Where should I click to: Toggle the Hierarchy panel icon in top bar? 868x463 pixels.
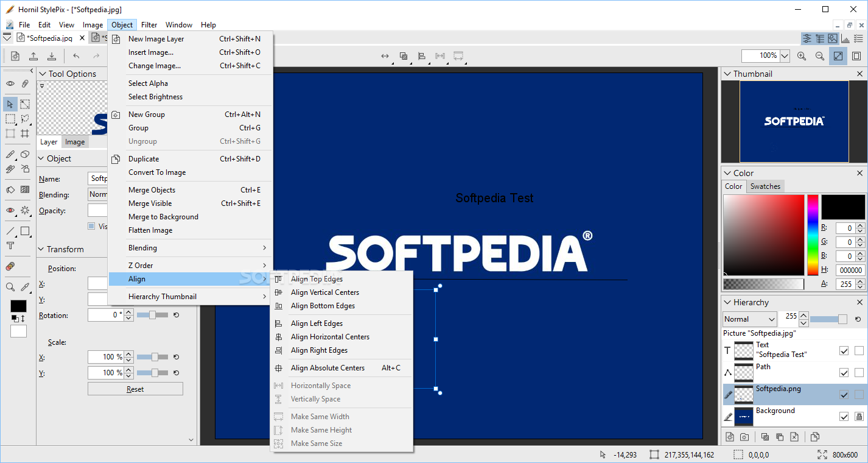coord(820,39)
